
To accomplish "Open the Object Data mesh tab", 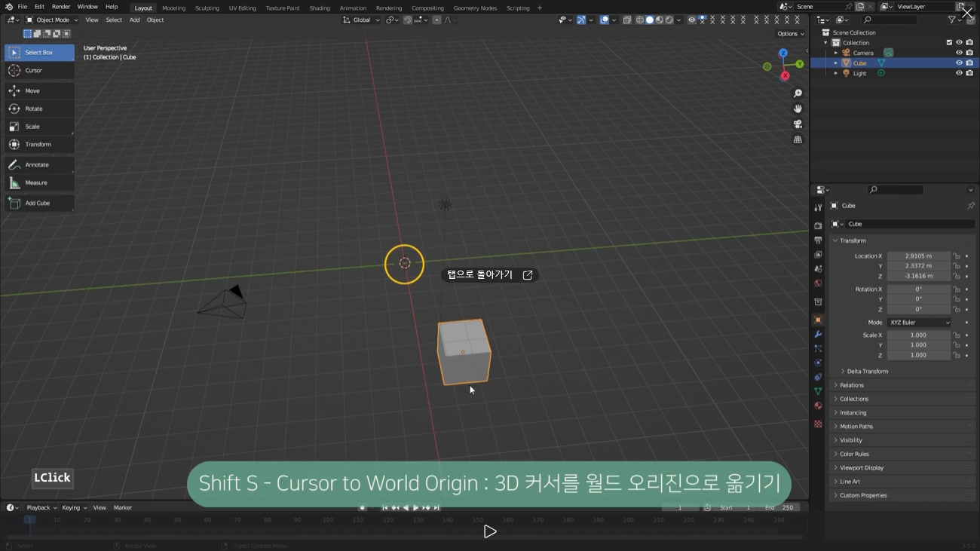I will [x=818, y=391].
